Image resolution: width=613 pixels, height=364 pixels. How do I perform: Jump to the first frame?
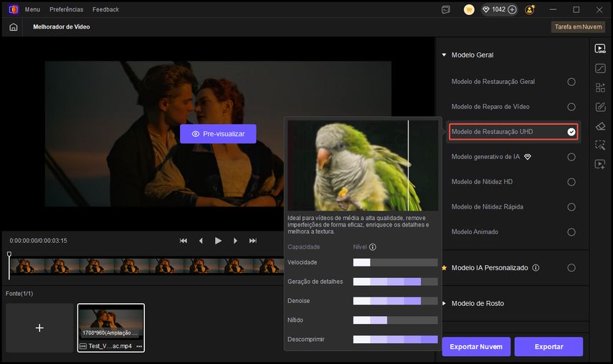pyautogui.click(x=183, y=241)
